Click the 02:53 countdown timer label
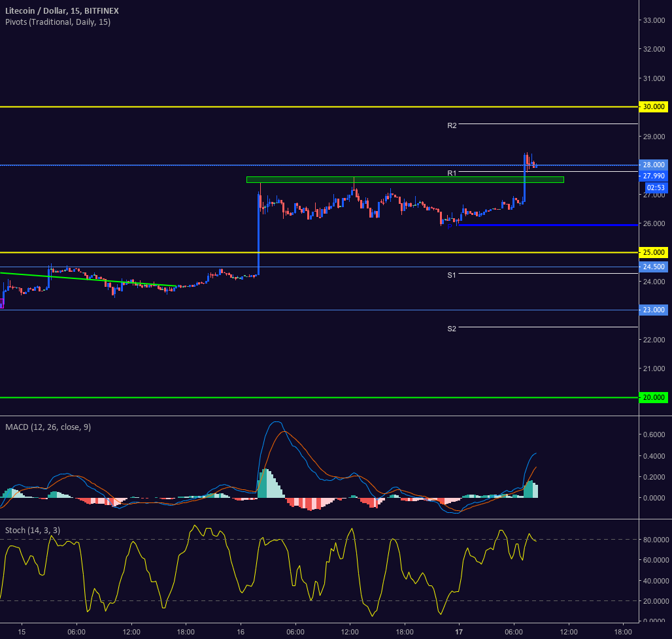Image resolution: width=672 pixels, height=639 pixels. [656, 188]
